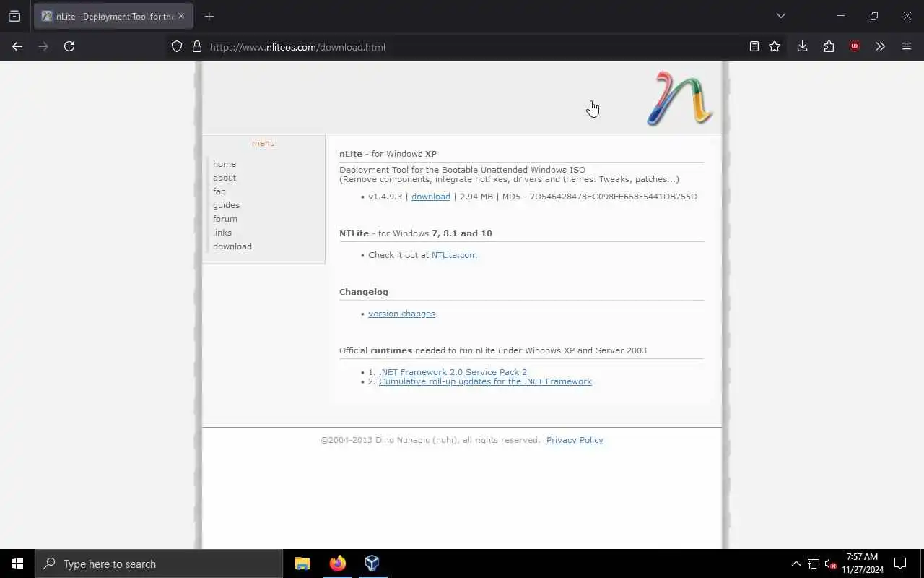Click Firefox icon in taskbar
Viewport: 924px width, 578px height.
337,564
